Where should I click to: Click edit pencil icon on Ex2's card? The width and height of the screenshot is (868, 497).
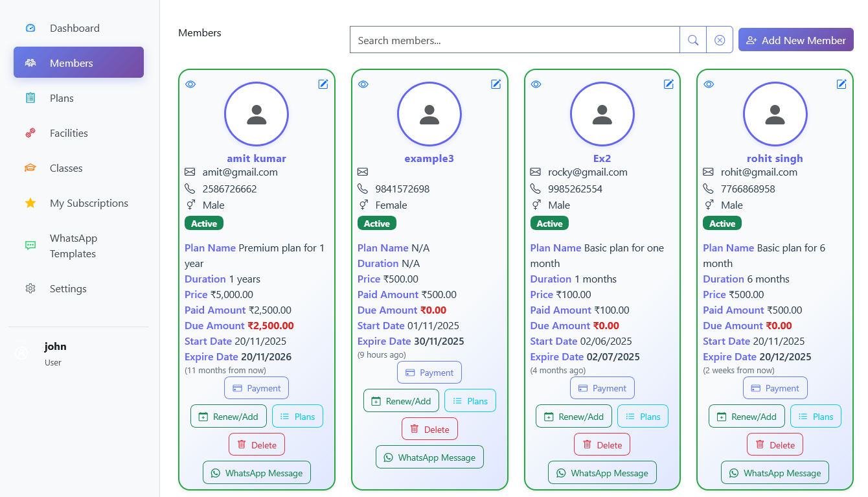[668, 84]
